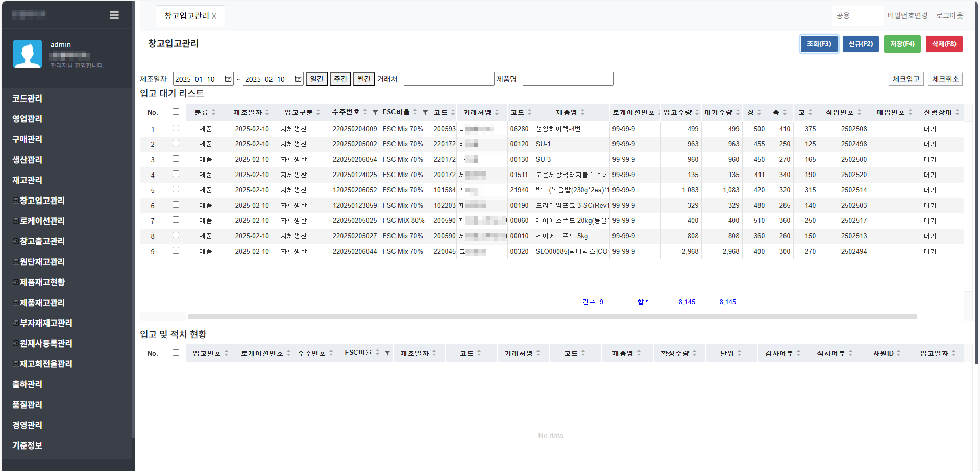This screenshot has height=471, width=980.
Task: Check row 2 checkbox for SU-1
Action: 176,143
